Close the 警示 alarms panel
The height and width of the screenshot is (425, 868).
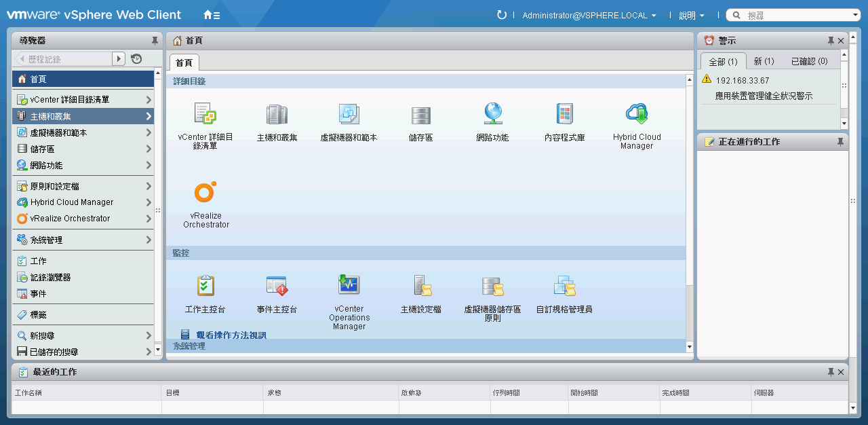[x=841, y=41]
